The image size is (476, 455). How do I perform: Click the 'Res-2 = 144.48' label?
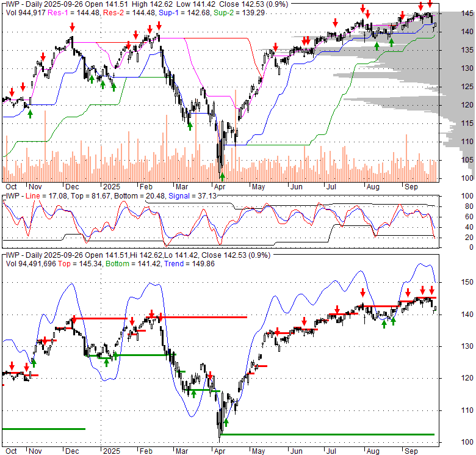(129, 13)
